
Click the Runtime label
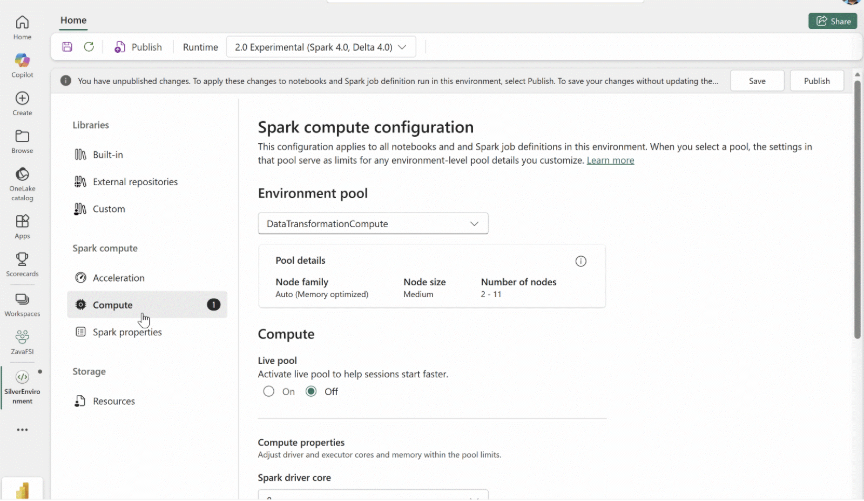click(x=201, y=47)
